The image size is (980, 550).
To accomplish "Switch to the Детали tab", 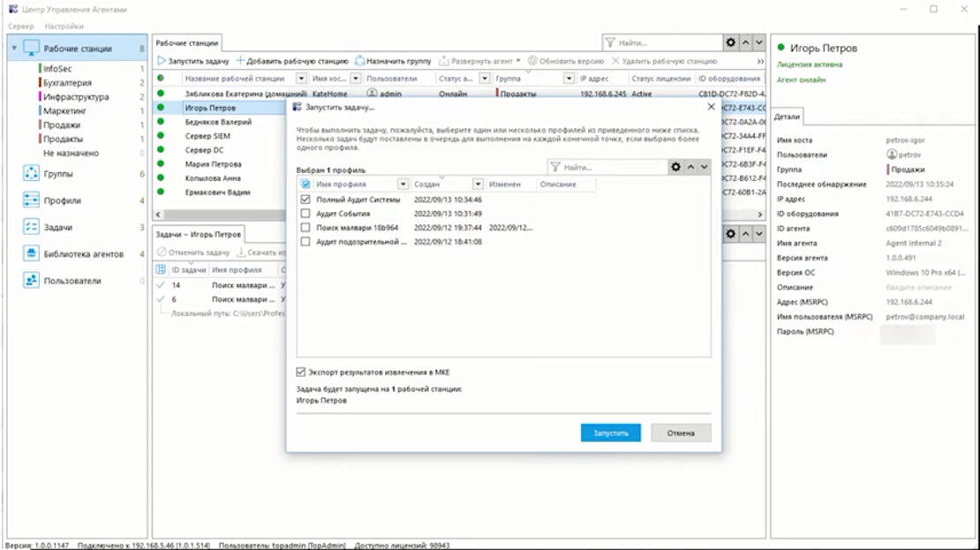I will [787, 117].
